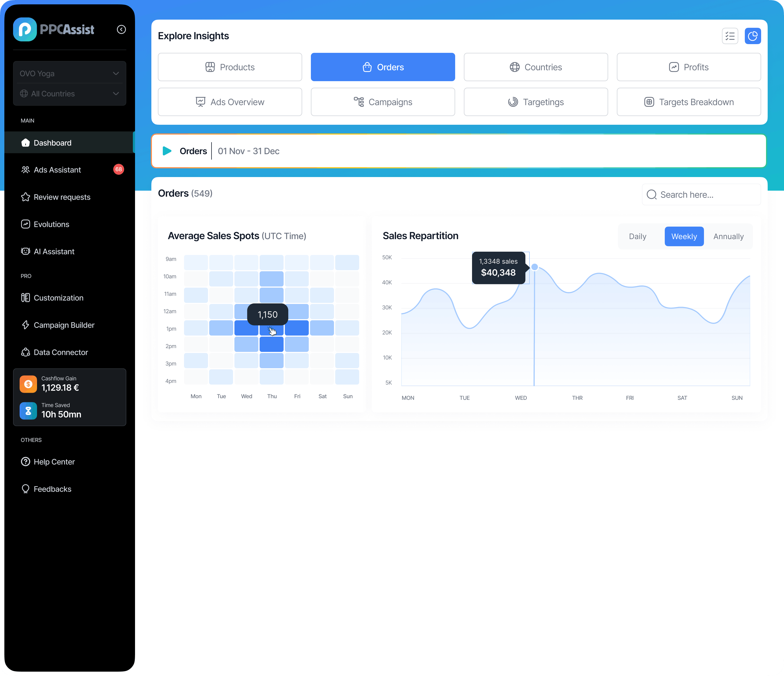Open Campaign Builder from the sidebar
Image resolution: width=784 pixels, height=676 pixels.
pos(64,325)
